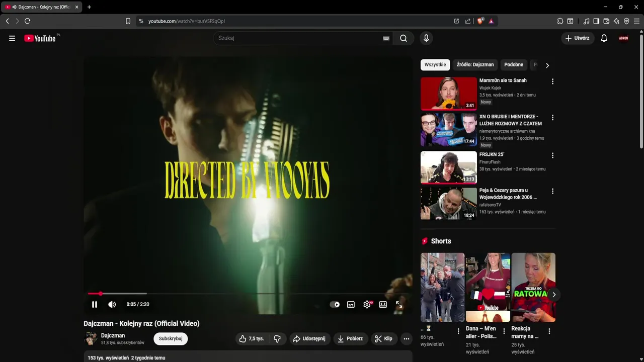Open more actions ellipsis under video
Viewport: 644px width, 362px height.
407,339
